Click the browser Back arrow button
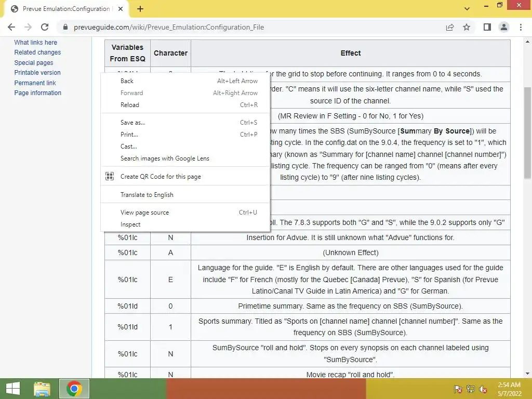The width and height of the screenshot is (532, 399). (x=11, y=27)
